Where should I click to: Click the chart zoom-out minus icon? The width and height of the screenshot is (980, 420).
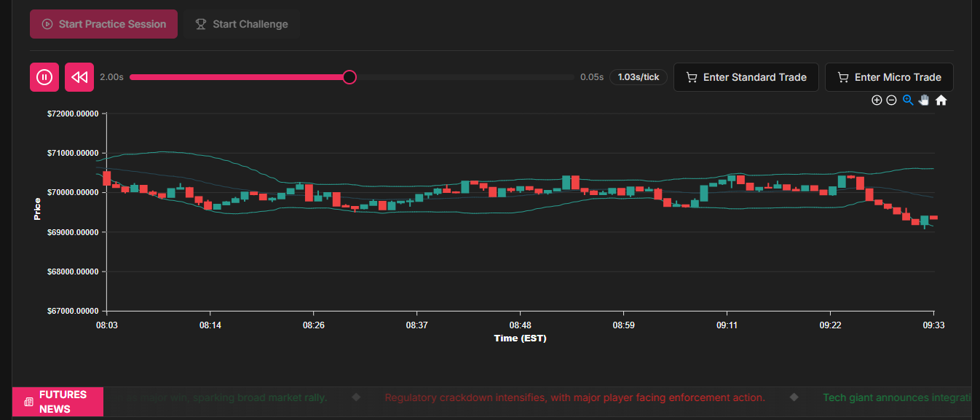point(891,100)
